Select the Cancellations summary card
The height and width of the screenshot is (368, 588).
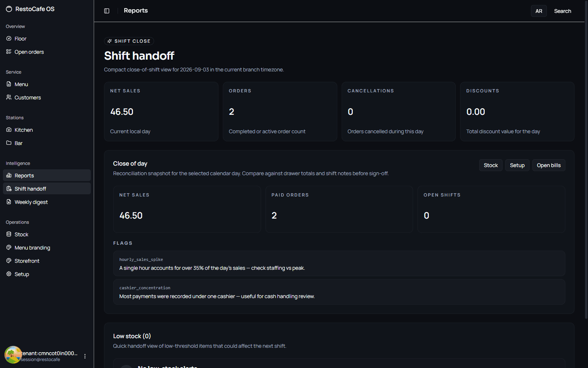(399, 112)
